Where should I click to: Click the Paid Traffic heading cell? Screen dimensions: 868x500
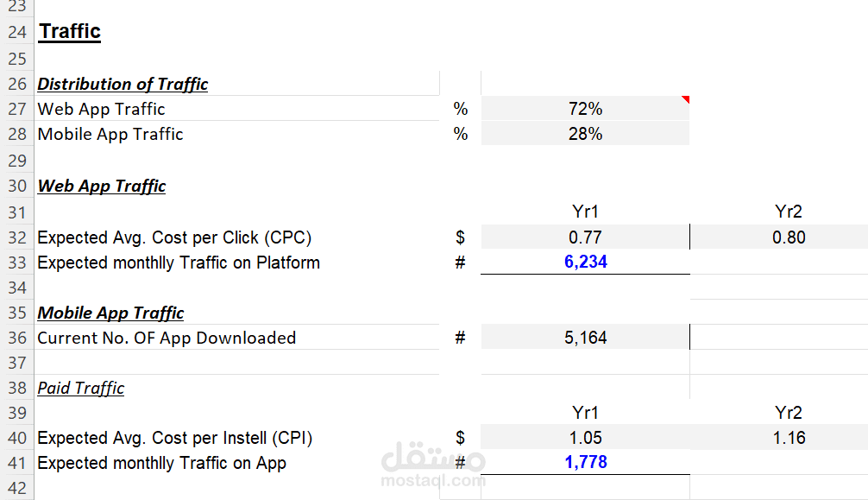pyautogui.click(x=81, y=388)
